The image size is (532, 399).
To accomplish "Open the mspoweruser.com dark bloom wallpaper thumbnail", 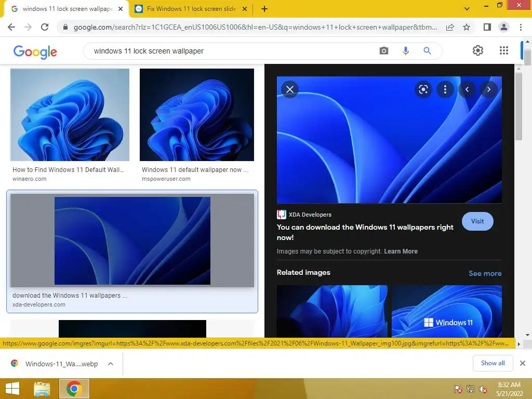I will click(197, 115).
